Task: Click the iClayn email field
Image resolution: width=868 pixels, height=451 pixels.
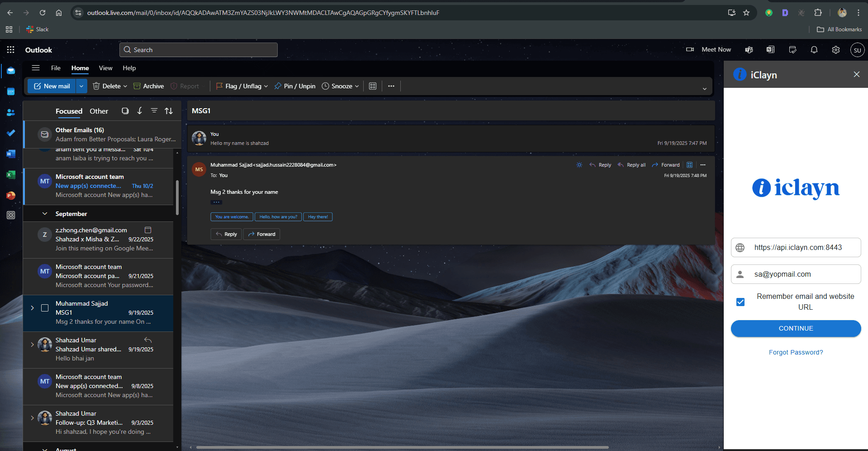Action: click(796, 274)
